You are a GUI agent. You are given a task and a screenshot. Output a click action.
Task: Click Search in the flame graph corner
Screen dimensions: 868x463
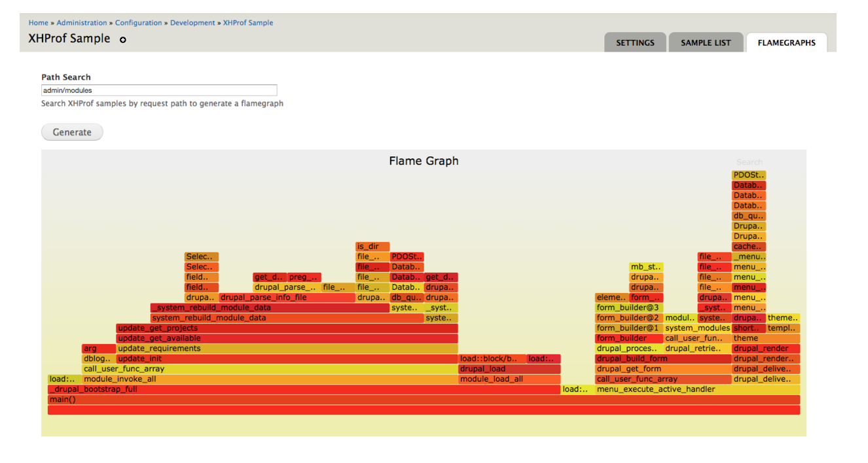coord(750,162)
